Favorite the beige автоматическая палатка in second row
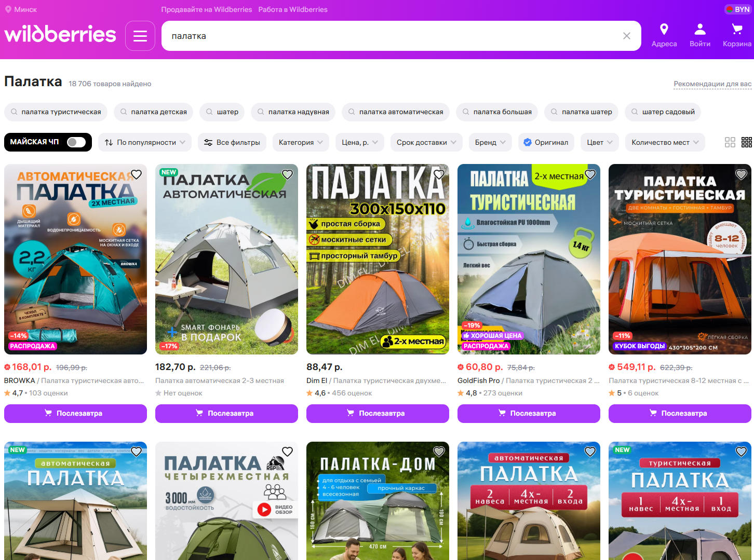Image resolution: width=754 pixels, height=560 pixels. (x=136, y=452)
